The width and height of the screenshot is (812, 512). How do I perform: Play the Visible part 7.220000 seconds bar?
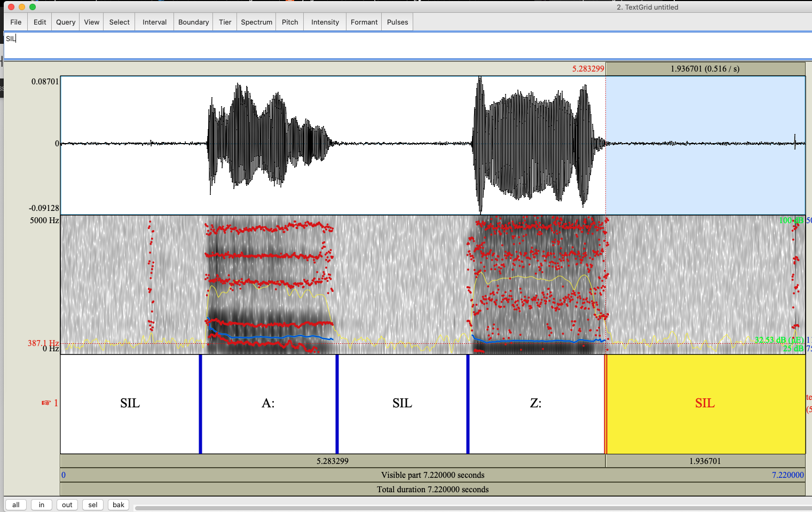coord(433,475)
